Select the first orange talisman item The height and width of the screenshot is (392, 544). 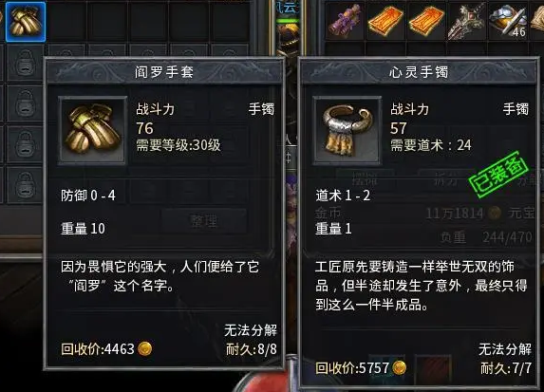point(385,21)
